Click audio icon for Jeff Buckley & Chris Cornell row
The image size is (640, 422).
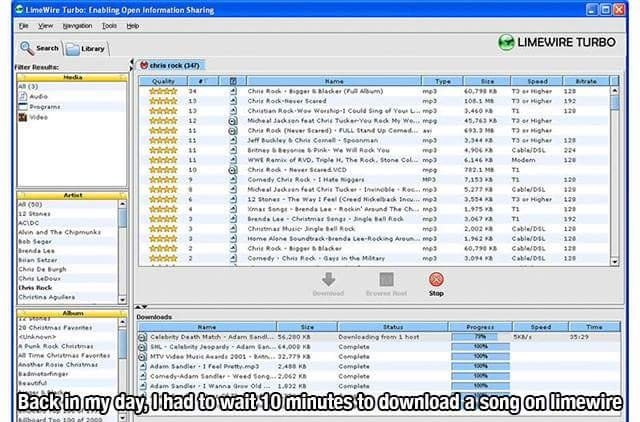point(233,140)
